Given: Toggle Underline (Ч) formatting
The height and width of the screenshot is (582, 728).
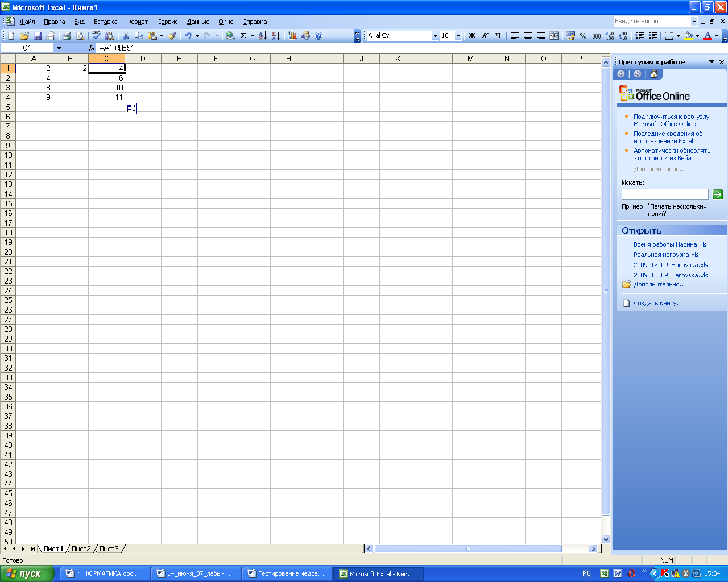Looking at the screenshot, I should pyautogui.click(x=498, y=36).
